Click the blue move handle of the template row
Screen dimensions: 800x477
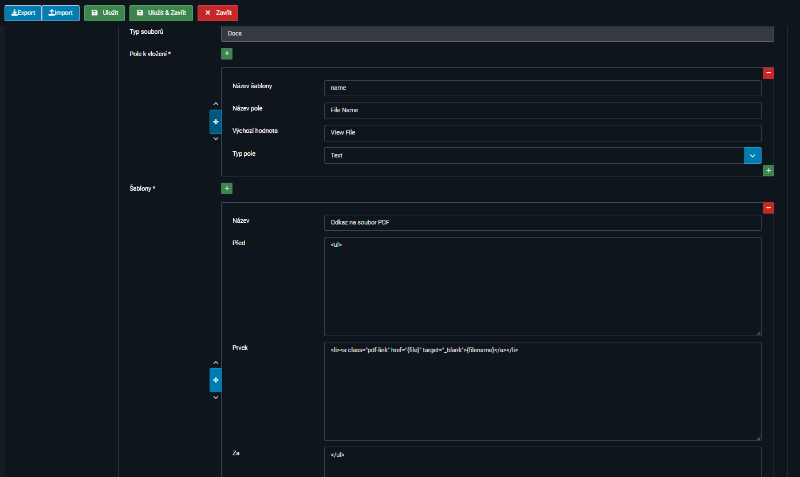215,380
